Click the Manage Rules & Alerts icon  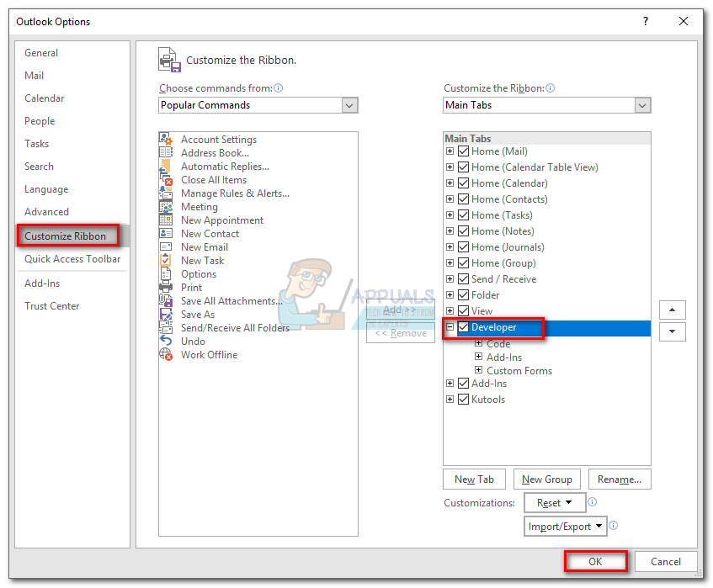coord(166,193)
